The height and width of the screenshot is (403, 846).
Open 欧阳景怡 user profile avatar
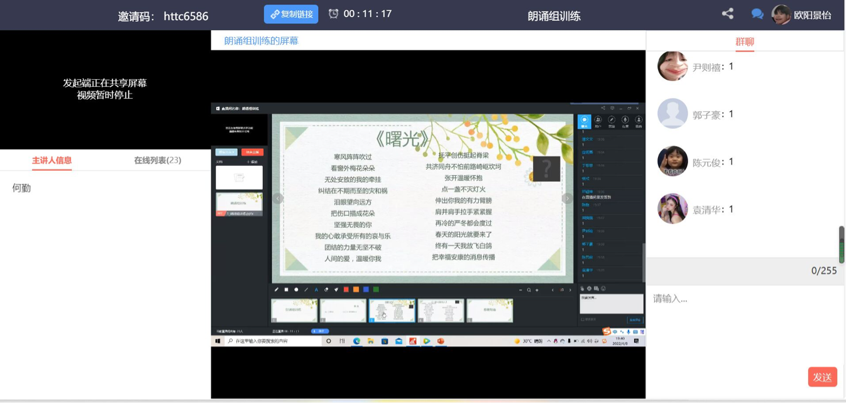point(780,15)
